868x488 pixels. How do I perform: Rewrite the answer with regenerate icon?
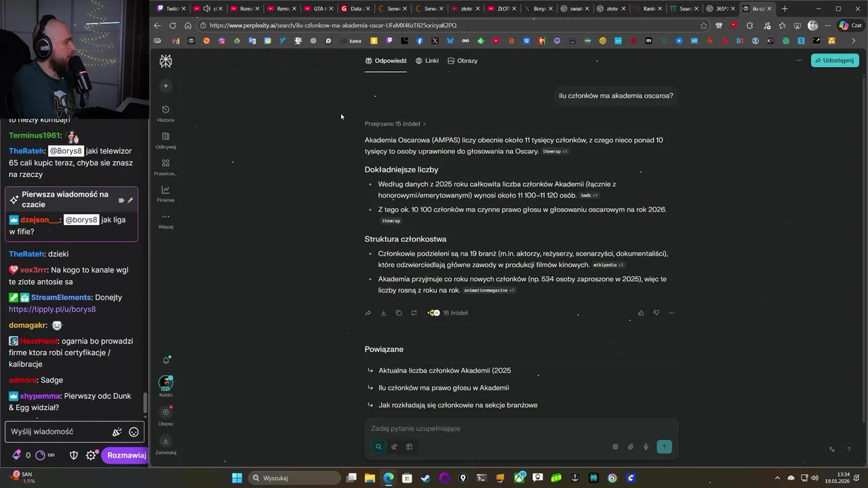tap(414, 313)
